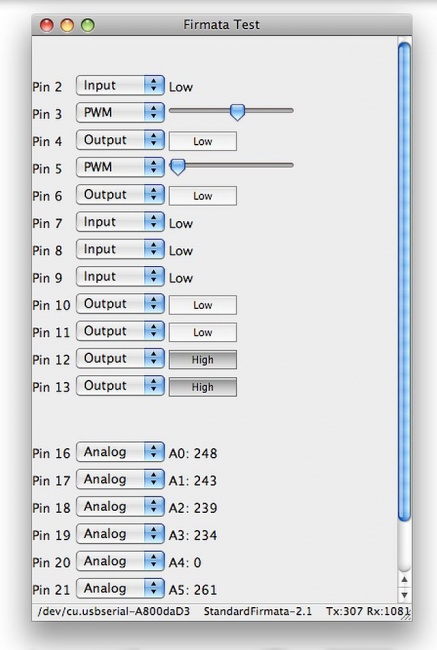Open the Pin 21 Analog mode dropdown
This screenshot has height=650, width=437.
point(120,589)
